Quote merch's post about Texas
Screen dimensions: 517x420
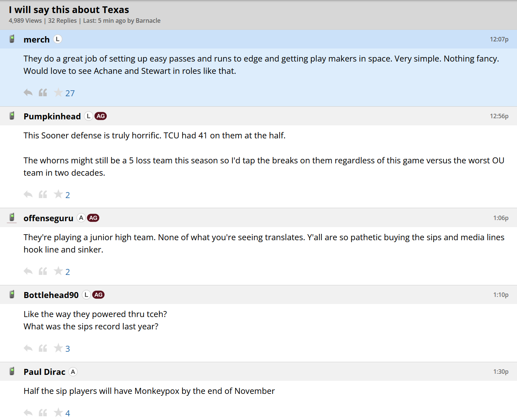pos(43,93)
